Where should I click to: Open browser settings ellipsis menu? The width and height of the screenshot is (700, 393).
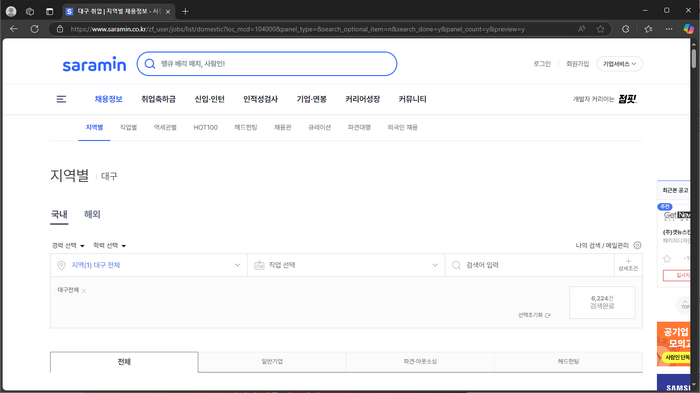point(669,29)
